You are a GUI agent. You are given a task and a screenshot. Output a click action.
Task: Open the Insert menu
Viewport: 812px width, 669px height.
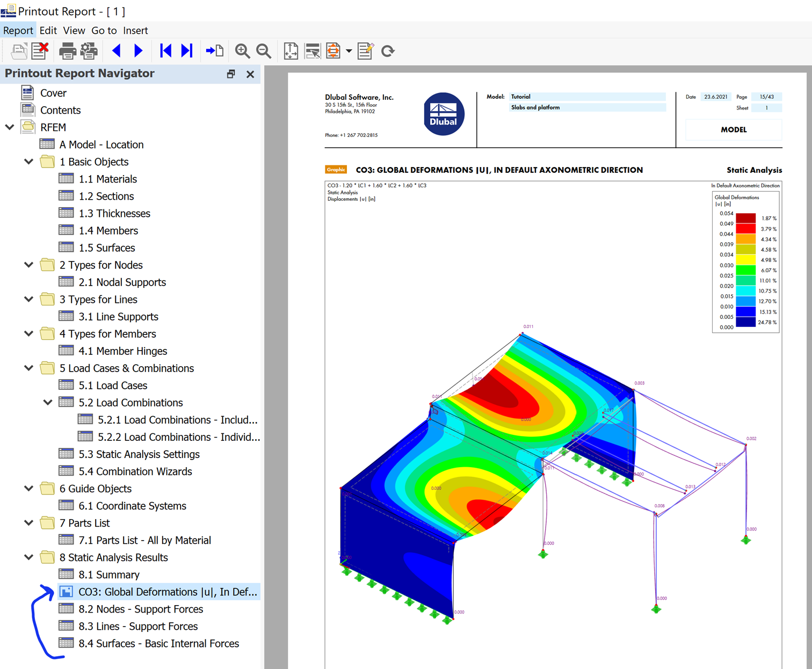135,31
